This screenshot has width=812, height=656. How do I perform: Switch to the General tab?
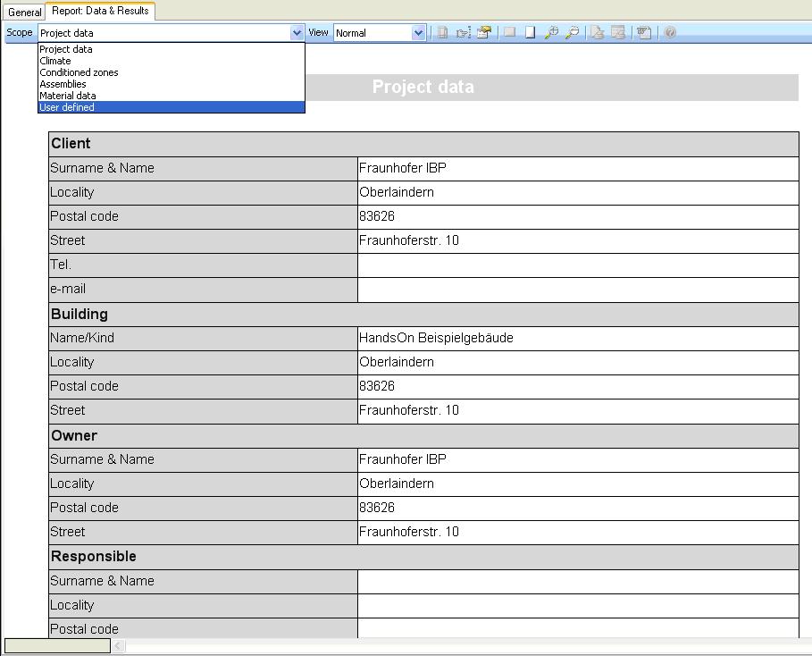pos(24,12)
